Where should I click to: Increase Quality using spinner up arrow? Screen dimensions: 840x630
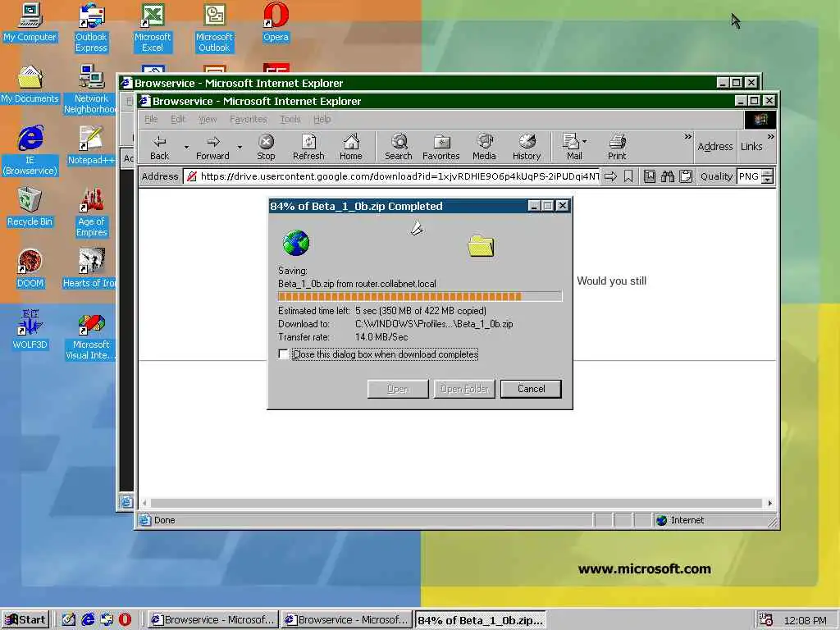[x=768, y=172]
